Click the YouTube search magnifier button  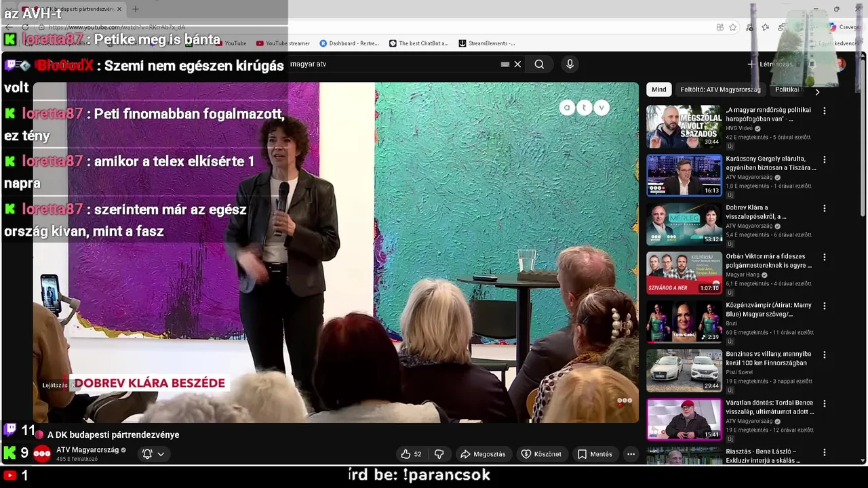(x=539, y=64)
